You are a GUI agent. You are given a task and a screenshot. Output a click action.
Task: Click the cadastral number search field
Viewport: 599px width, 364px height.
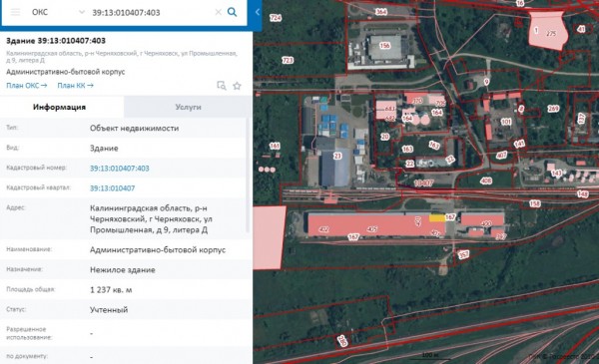[151, 13]
